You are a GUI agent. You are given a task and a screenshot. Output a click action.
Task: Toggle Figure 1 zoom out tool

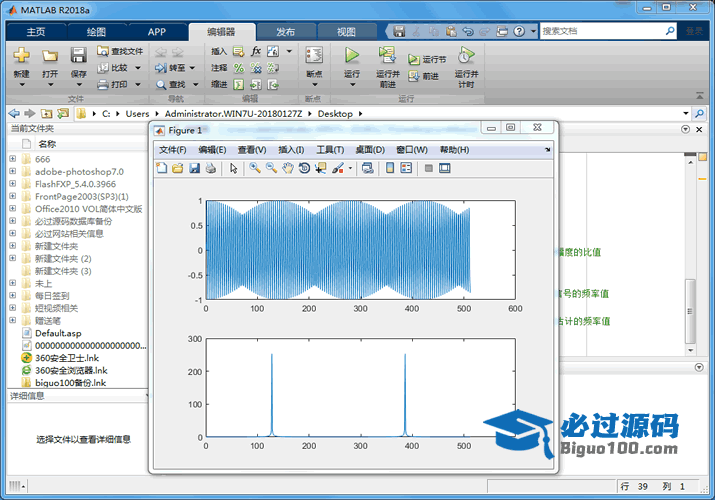coord(271,168)
